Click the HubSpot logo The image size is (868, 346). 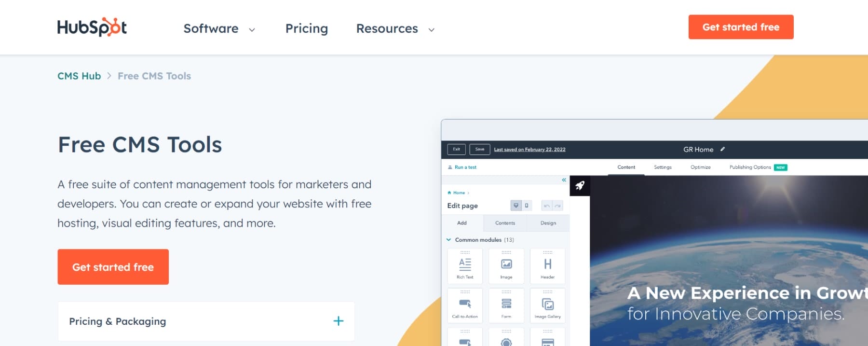(92, 27)
